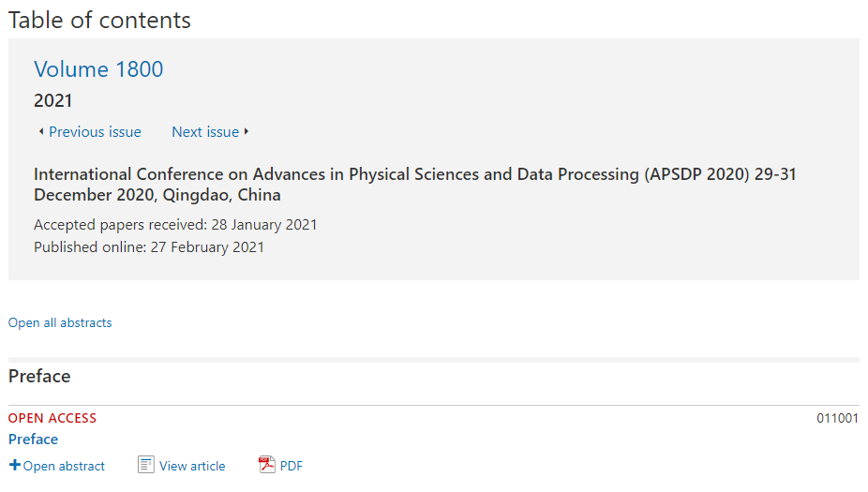Open the Volume 1800 link
The height and width of the screenshot is (492, 868).
98,69
